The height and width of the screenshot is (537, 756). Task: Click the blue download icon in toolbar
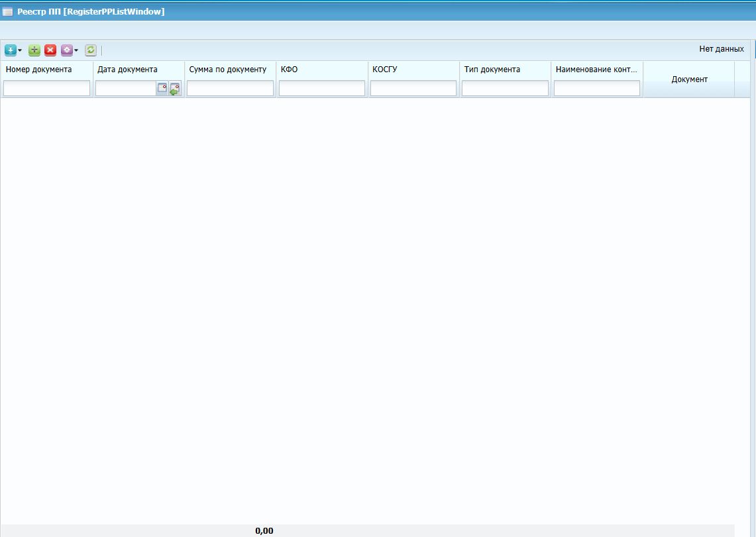pos(10,50)
